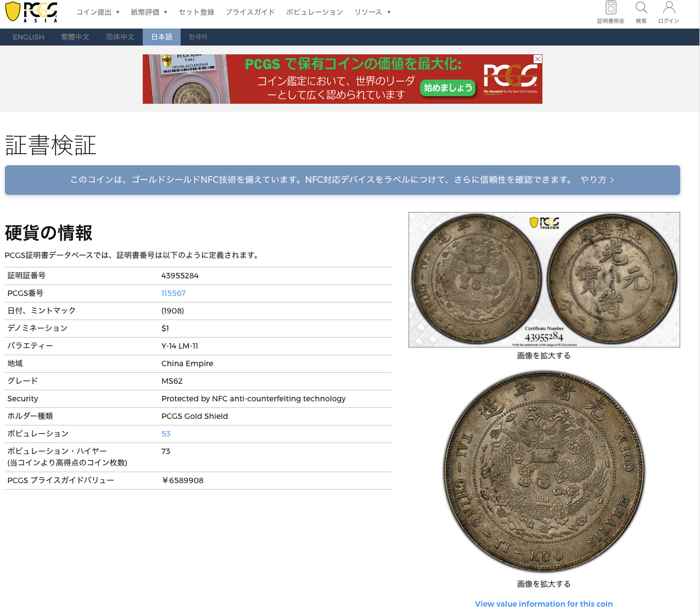Screen dimensions: 700x616
Task: Expand the コイン提出 dropdown menu
Action: 98,12
